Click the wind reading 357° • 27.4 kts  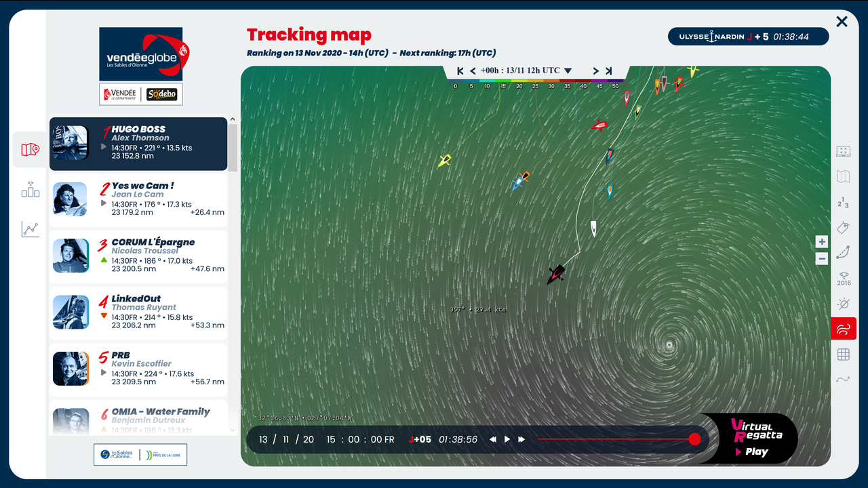(x=477, y=310)
